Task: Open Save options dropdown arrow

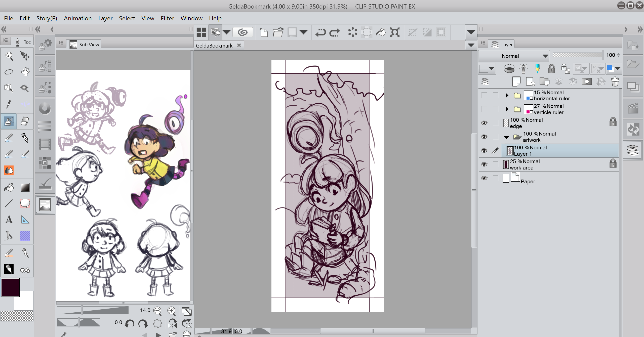Action: pyautogui.click(x=304, y=32)
